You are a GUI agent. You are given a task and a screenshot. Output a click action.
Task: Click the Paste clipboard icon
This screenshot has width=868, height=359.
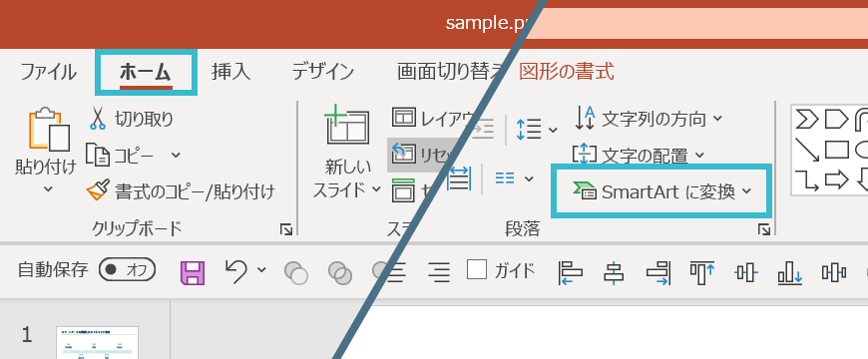(x=49, y=129)
